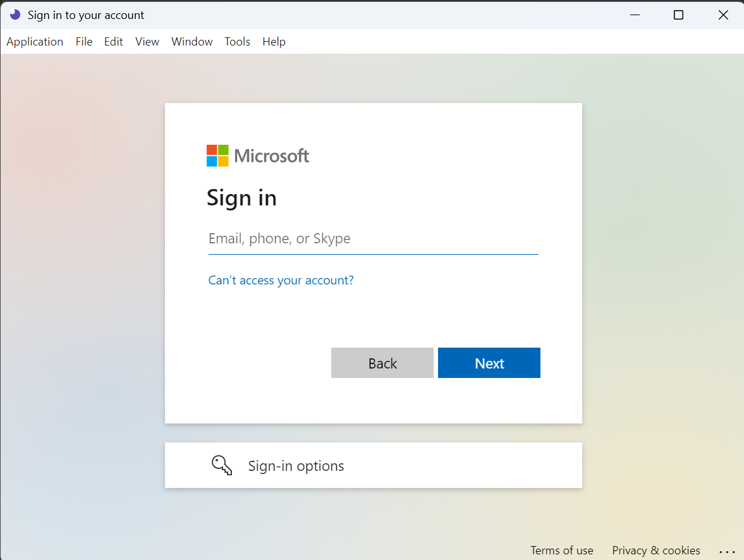744x560 pixels.
Task: Open the Terms of use link
Action: 562,551
